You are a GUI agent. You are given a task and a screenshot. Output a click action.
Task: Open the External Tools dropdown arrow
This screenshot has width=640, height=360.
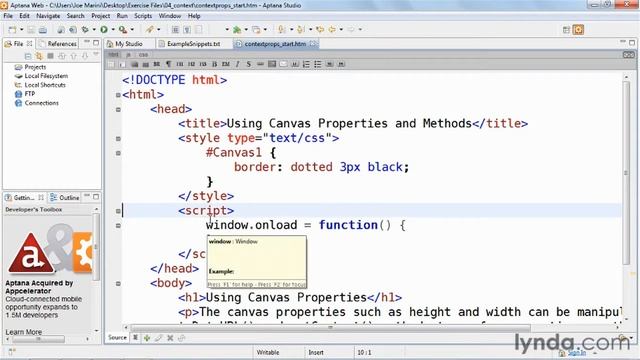[132, 29]
